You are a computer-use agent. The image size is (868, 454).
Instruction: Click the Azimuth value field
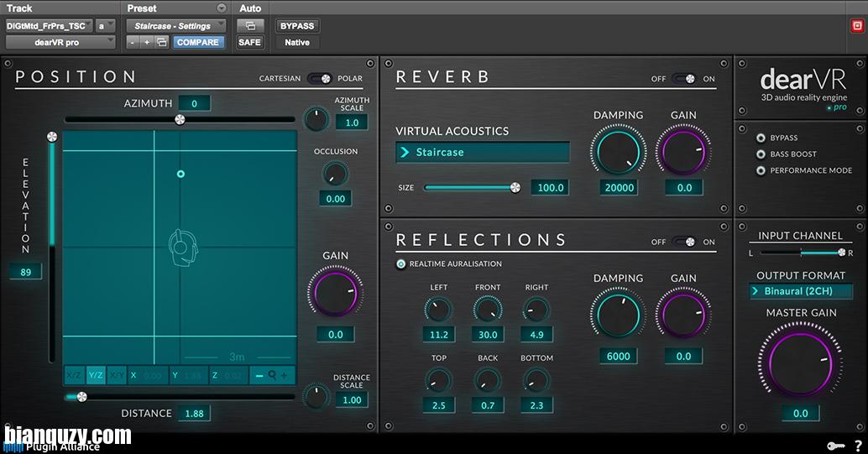pos(194,103)
